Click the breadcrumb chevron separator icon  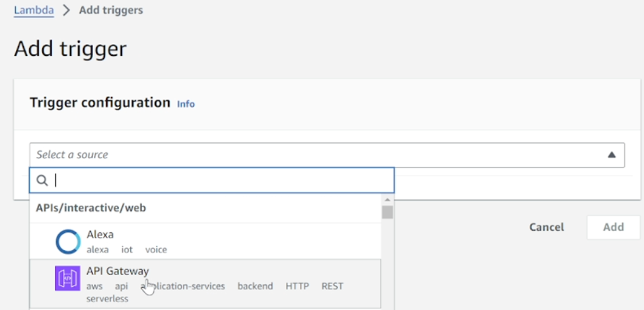66,11
